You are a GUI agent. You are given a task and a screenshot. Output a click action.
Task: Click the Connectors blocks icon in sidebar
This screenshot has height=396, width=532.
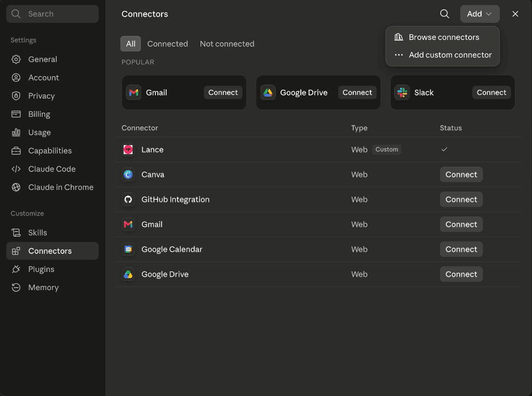pos(16,251)
